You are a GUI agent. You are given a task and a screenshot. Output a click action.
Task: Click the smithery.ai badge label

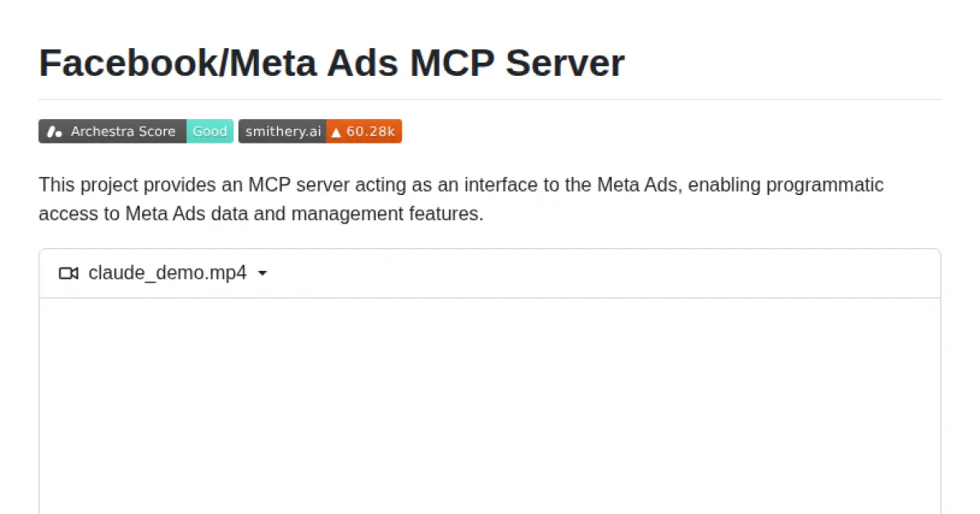click(282, 131)
